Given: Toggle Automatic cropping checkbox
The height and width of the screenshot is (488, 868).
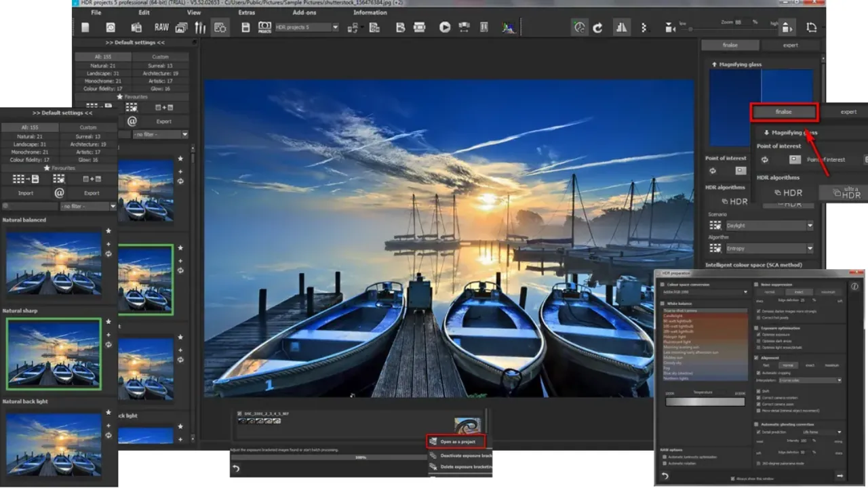Looking at the screenshot, I should [x=759, y=373].
